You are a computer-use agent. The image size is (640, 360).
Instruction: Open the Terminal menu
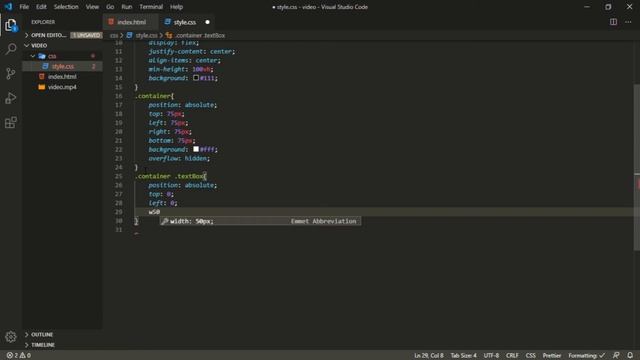point(151,7)
